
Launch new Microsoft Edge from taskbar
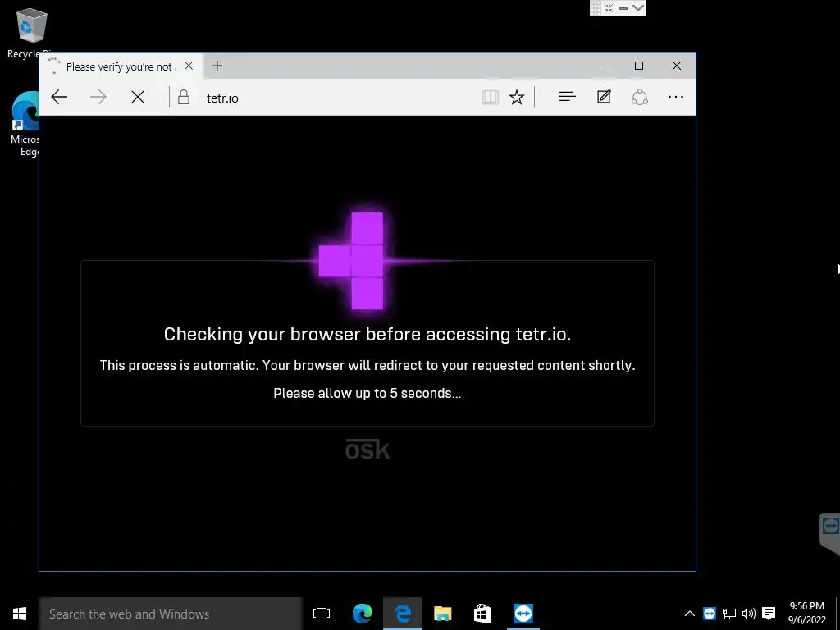[x=362, y=614]
